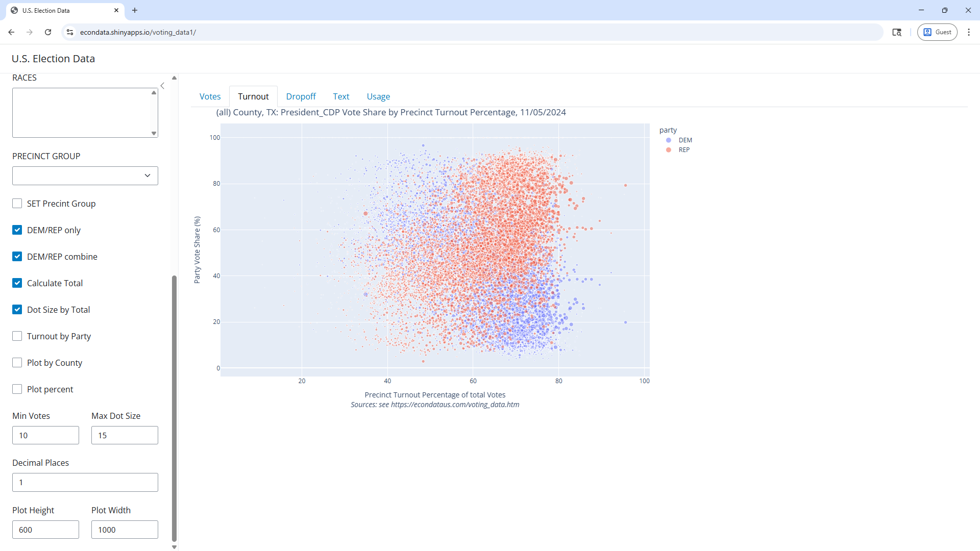Image resolution: width=980 pixels, height=551 pixels.
Task: Click the Max Dot Size input field
Action: (125, 435)
